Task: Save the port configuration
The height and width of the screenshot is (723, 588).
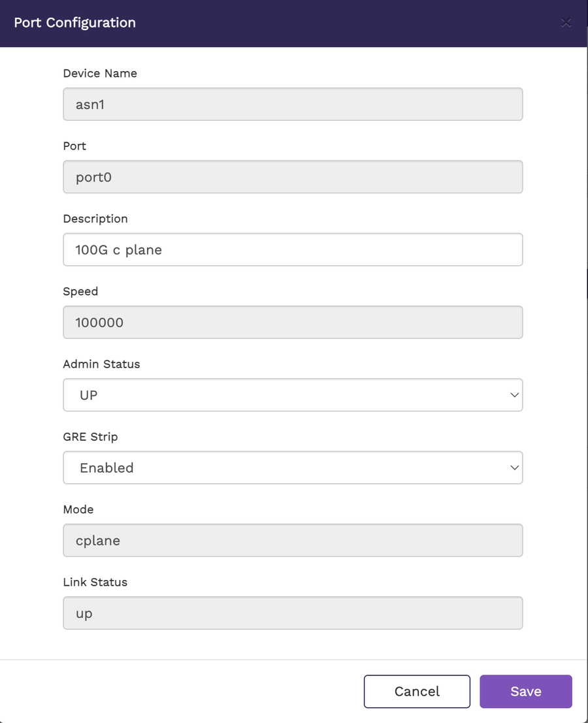Action: coord(525,692)
